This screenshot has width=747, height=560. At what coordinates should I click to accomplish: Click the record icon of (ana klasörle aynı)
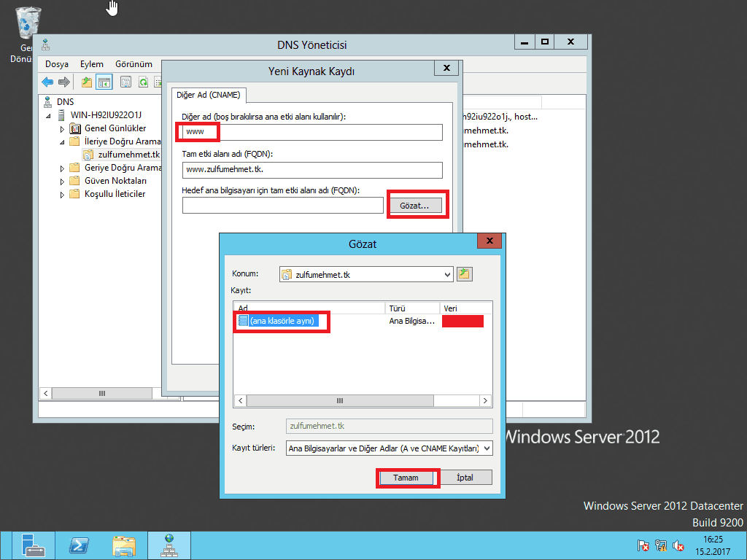[x=243, y=321]
